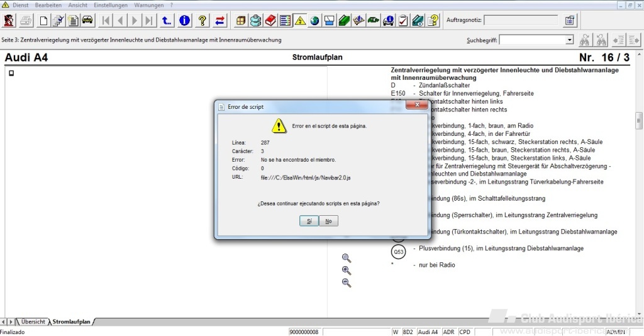Open the Dienst menu
The image size is (644, 336).
21,5
